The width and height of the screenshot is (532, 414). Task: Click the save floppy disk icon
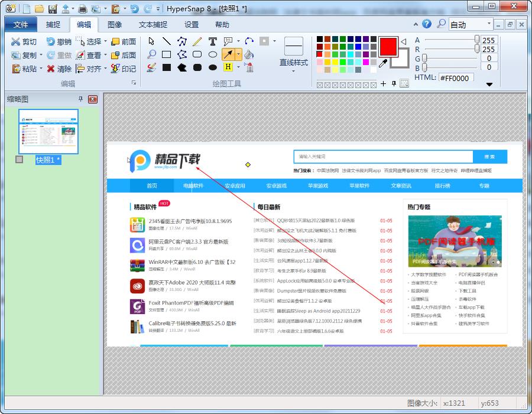coord(53,8)
